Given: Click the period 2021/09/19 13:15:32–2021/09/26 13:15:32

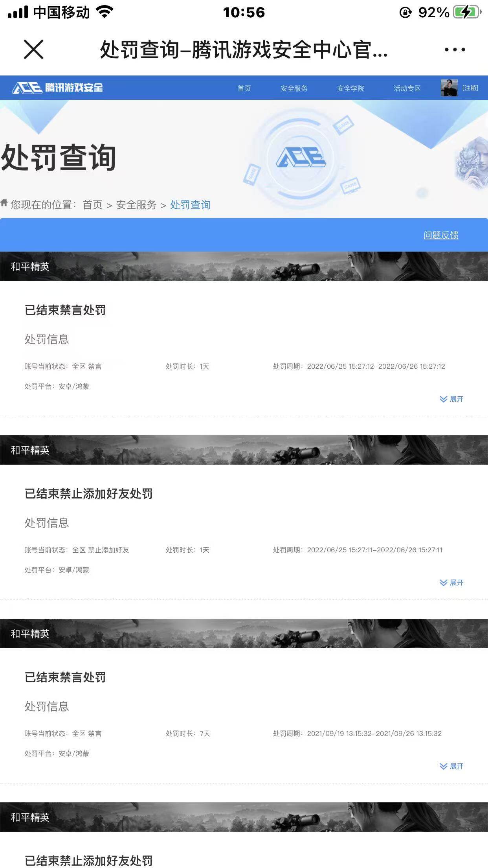Looking at the screenshot, I should pos(374,734).
